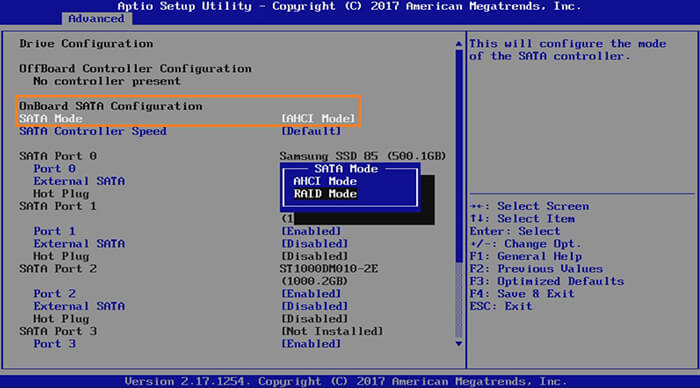Viewport: 700px width, 388px height.
Task: Click the scroll up arrow of settings list
Action: pos(459,44)
